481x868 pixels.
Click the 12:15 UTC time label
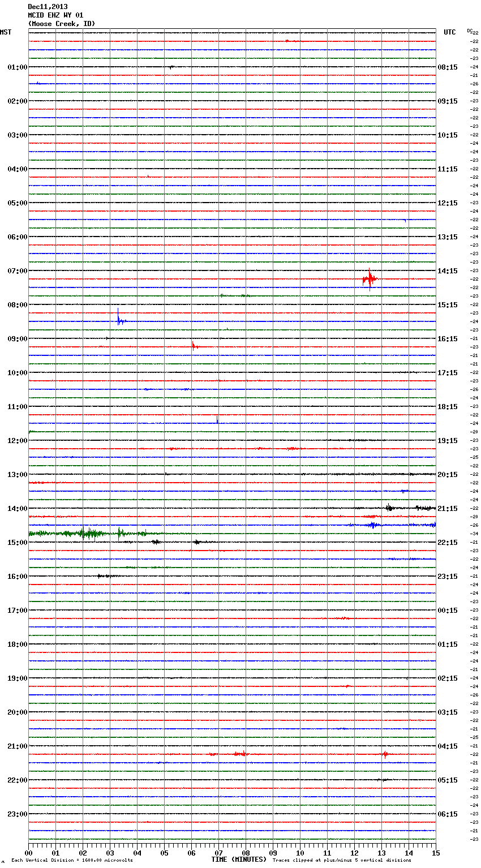(x=448, y=203)
